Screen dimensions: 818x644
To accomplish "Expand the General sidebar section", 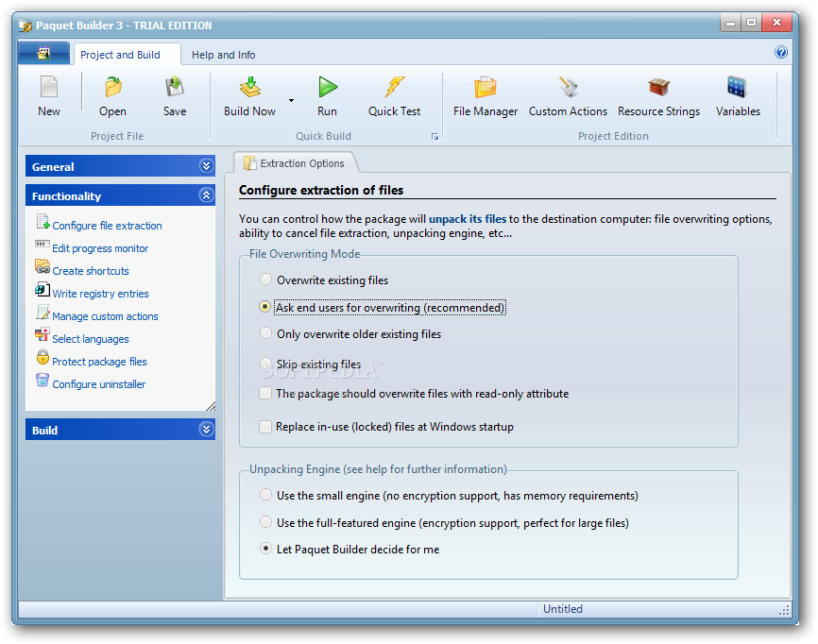I will point(206,166).
